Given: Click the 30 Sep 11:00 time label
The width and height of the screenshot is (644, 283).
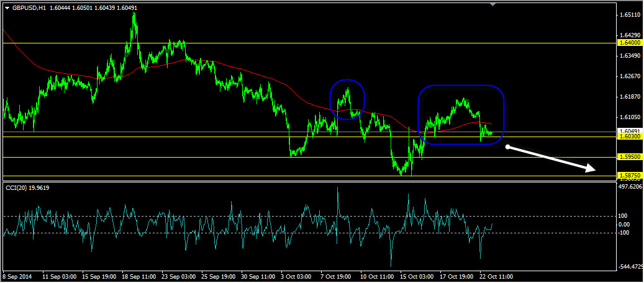Looking at the screenshot, I should (259, 276).
